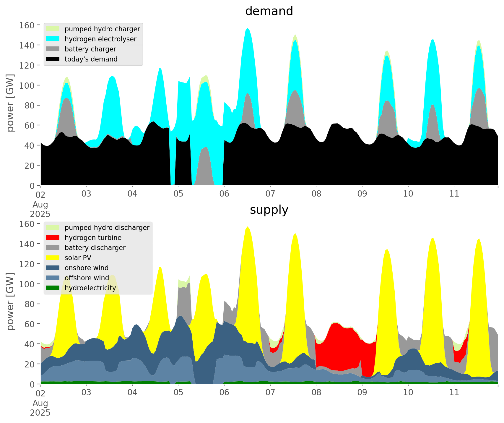Select the grey battery charger legend swatch
This screenshot has height=423, width=504.
tap(53, 49)
